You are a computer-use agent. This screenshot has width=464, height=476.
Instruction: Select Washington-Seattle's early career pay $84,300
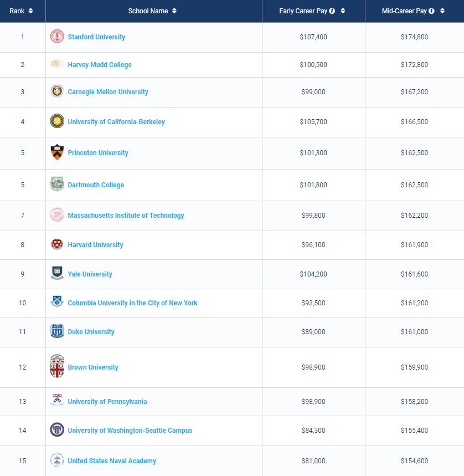point(313,431)
